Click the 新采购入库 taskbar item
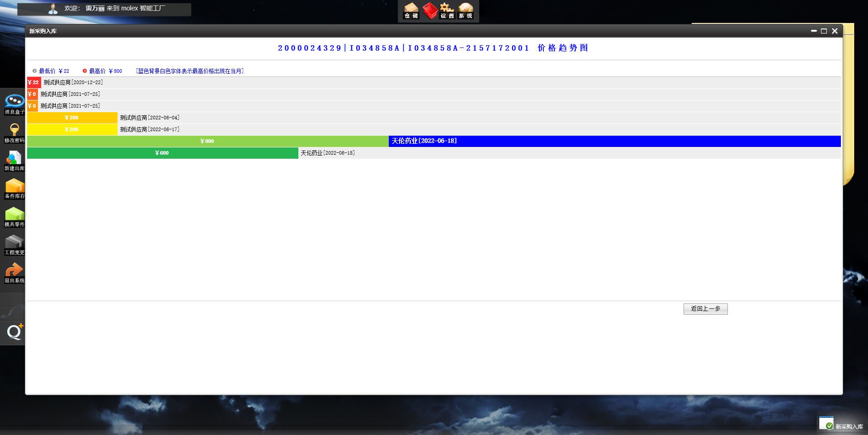 click(842, 426)
